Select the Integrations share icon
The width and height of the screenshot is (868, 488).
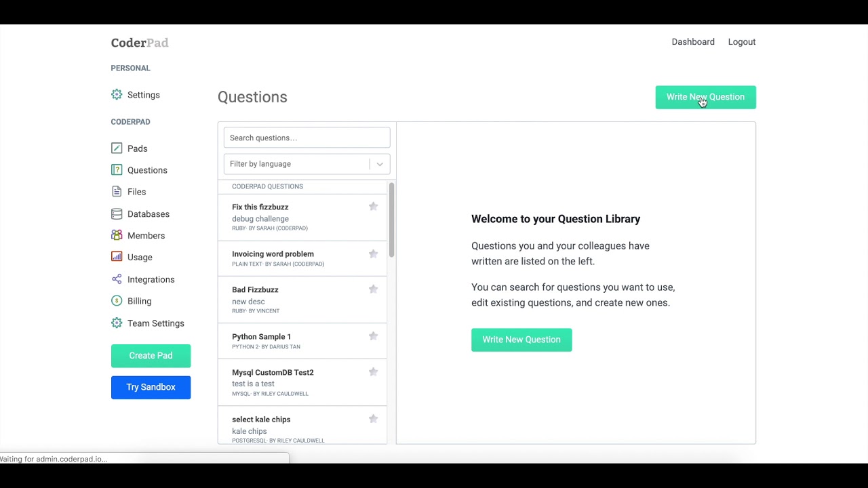click(117, 279)
